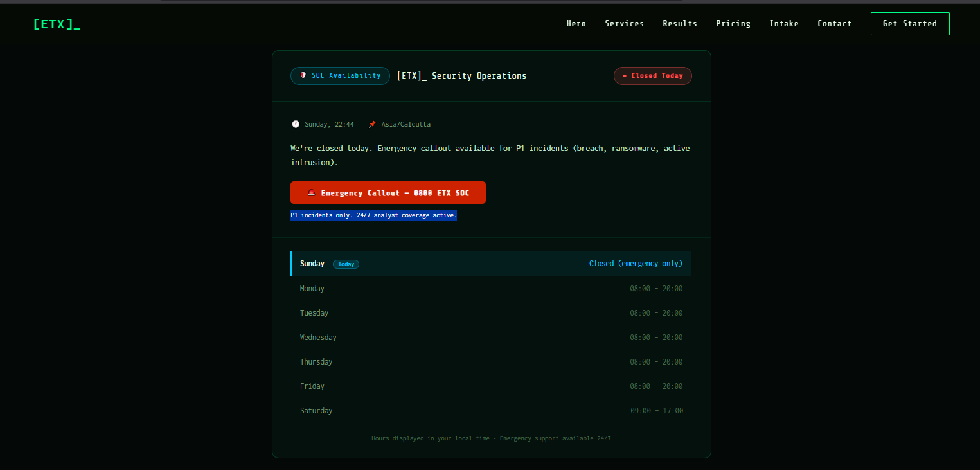980x470 pixels.
Task: Select the Wednesday row label
Action: [318, 338]
